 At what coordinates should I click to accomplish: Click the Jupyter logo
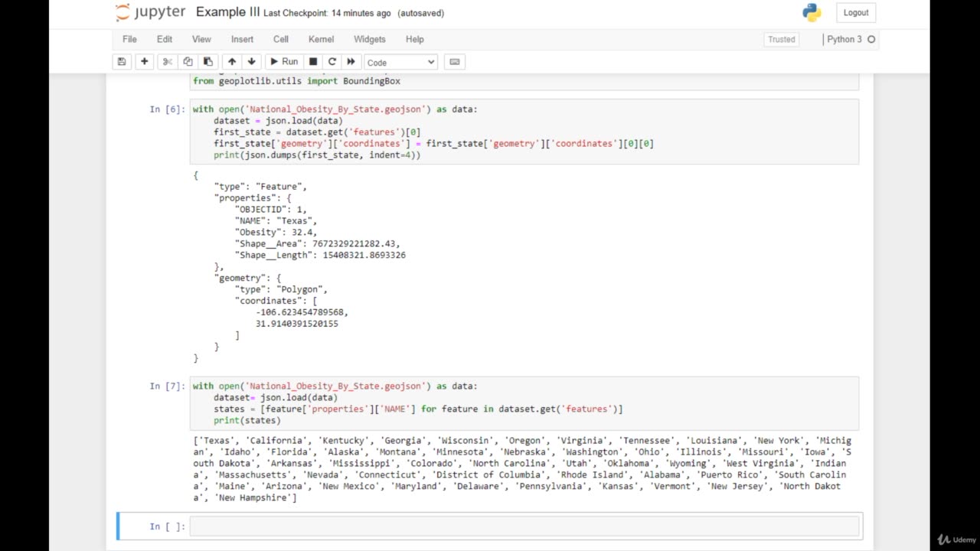[150, 12]
